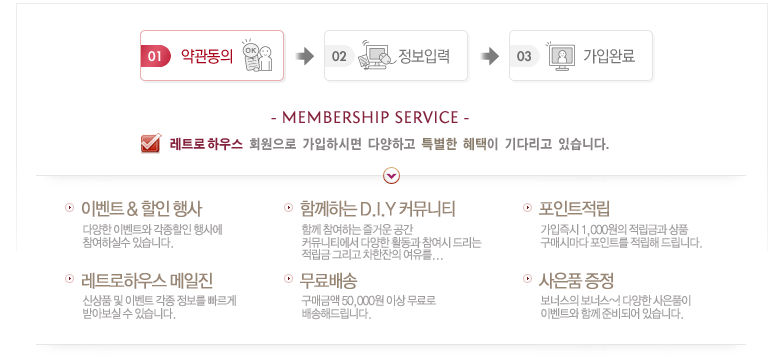Image resolution: width=783 pixels, height=362 pixels.
Task: Expand the circular down-chevron below membership text
Action: pyautogui.click(x=392, y=175)
